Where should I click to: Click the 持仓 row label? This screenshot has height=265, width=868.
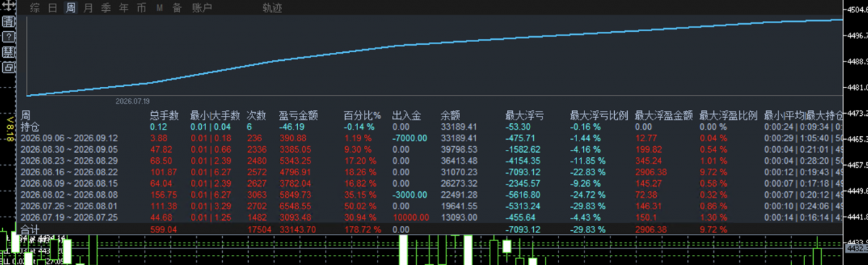coord(30,127)
